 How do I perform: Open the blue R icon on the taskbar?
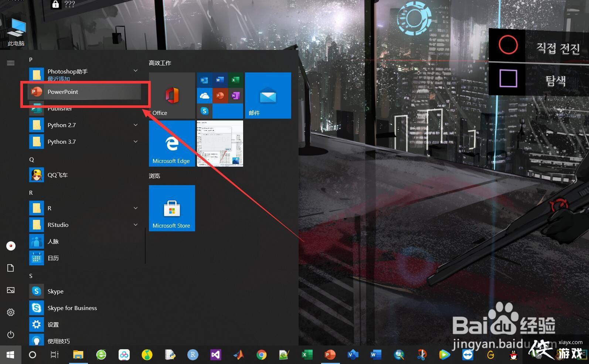(x=193, y=355)
